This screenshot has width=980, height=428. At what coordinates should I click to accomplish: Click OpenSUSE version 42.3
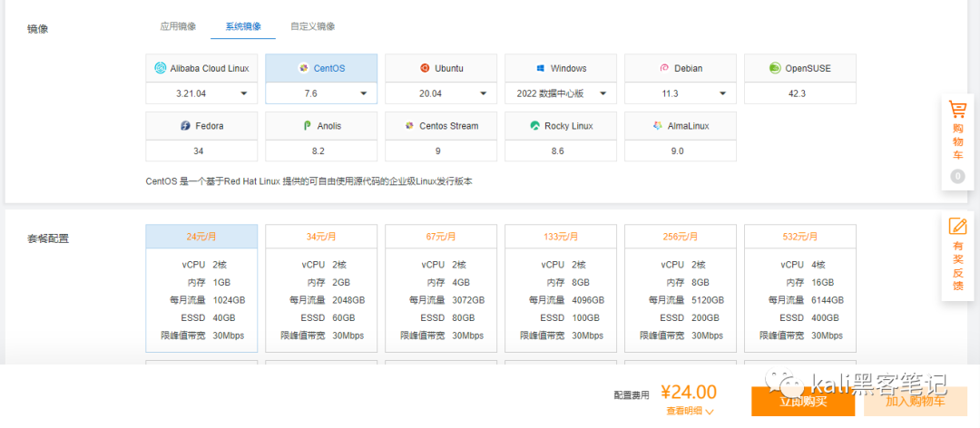pyautogui.click(x=800, y=93)
